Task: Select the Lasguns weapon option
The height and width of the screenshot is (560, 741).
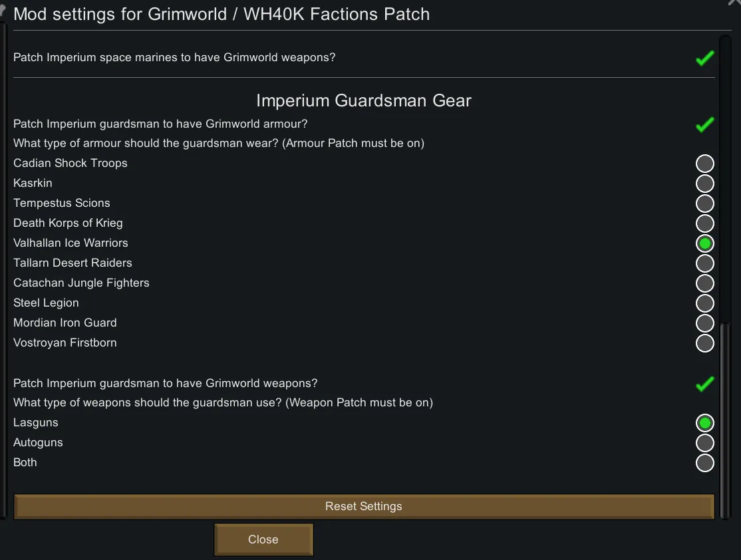Action: pyautogui.click(x=704, y=423)
